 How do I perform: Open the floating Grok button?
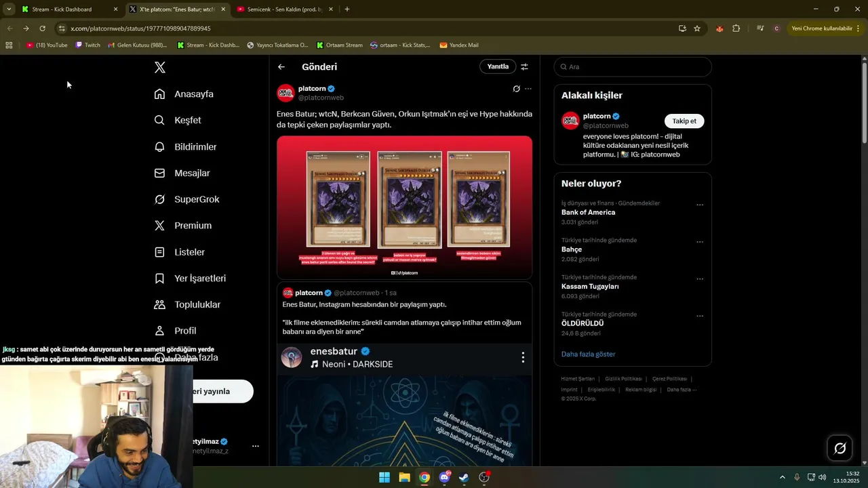(840, 448)
